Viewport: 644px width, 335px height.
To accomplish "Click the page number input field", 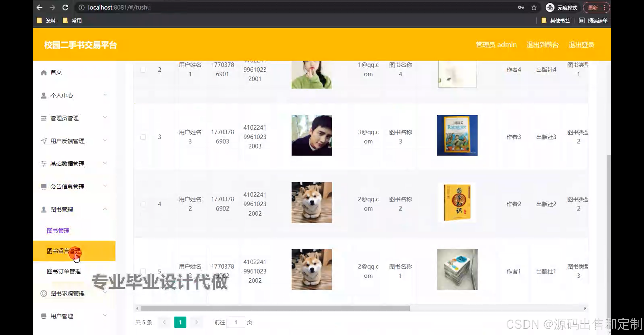I will pos(236,322).
